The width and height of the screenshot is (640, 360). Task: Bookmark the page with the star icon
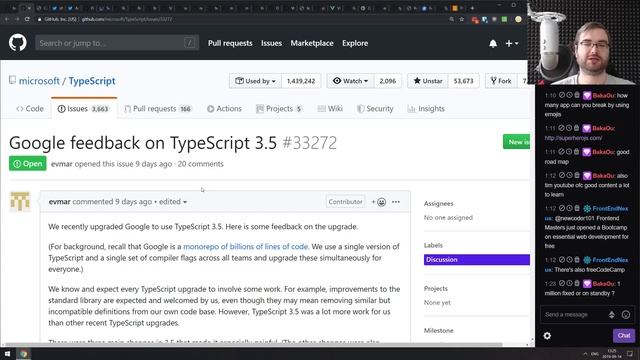(x=462, y=19)
